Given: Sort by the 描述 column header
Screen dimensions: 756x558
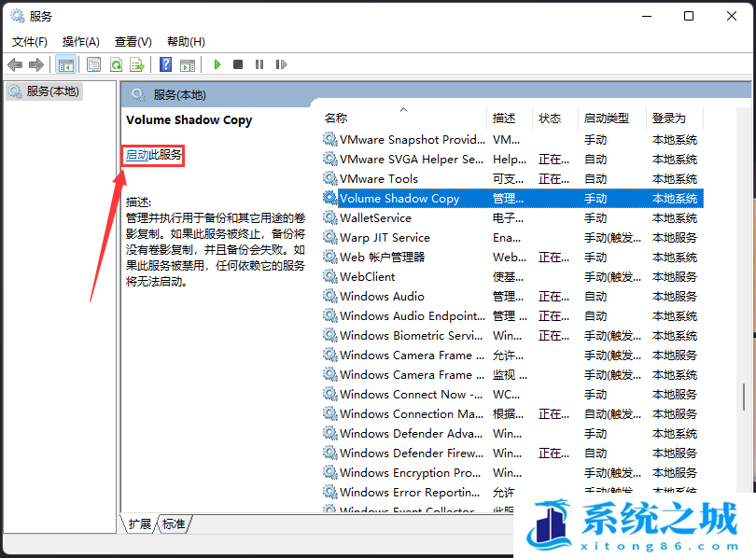Looking at the screenshot, I should tap(510, 119).
